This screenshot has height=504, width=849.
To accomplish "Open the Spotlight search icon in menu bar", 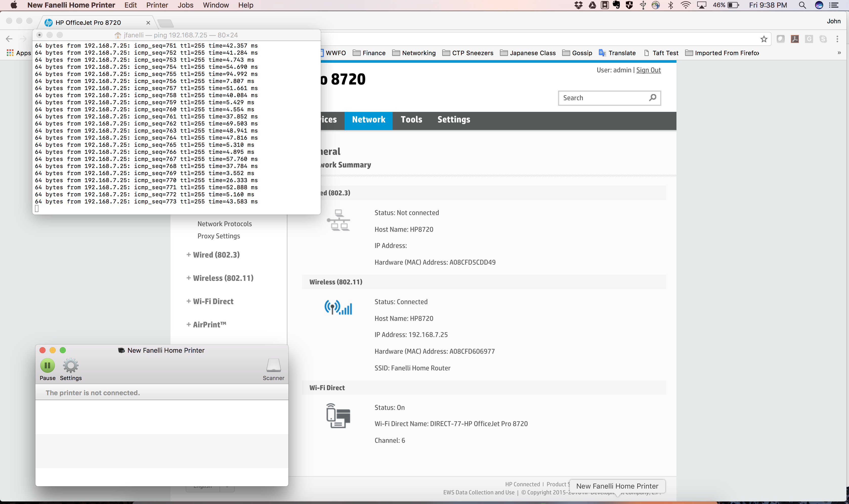I will [x=802, y=5].
